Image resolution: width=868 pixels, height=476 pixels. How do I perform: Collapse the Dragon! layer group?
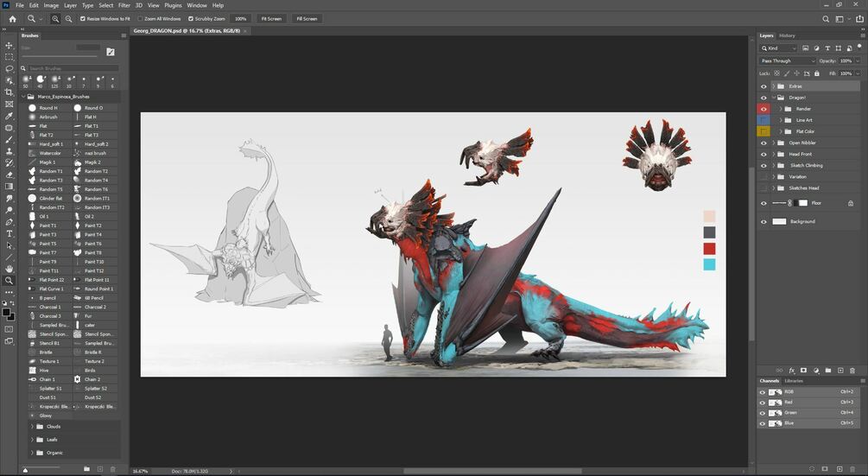point(773,98)
